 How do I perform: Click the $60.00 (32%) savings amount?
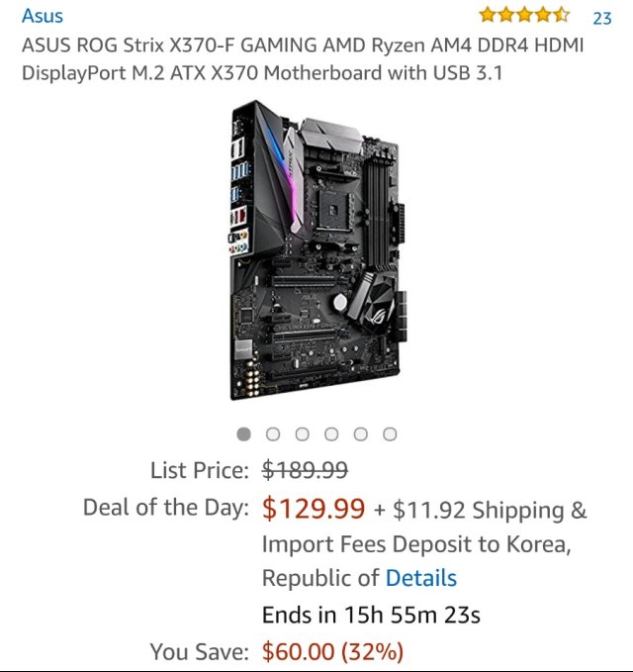pos(332,651)
